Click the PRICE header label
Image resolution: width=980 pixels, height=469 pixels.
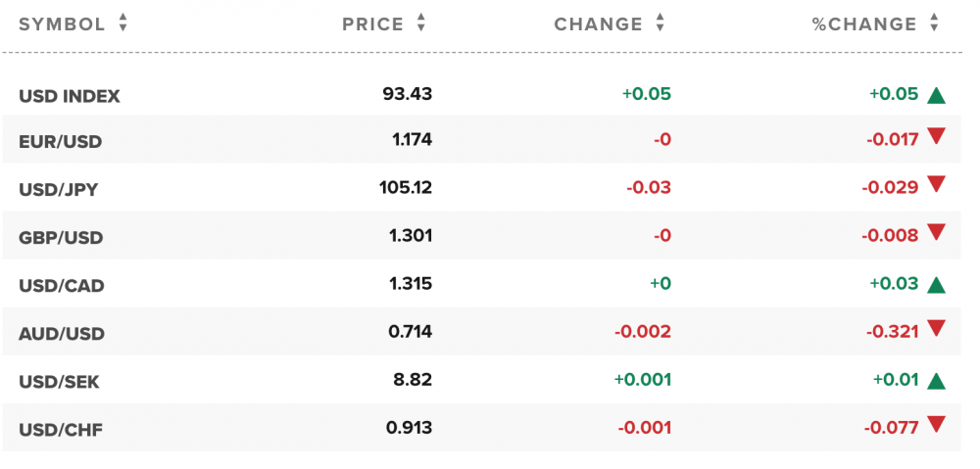click(x=373, y=24)
